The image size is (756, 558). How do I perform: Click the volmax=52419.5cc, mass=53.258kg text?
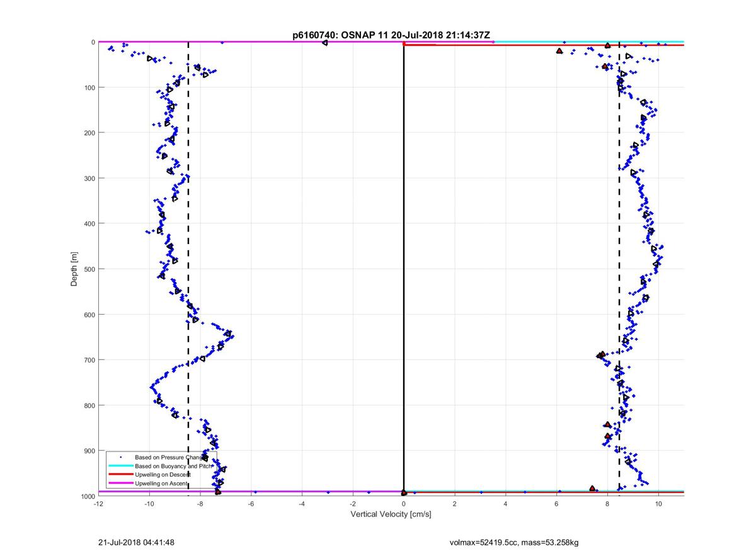pyautogui.click(x=515, y=542)
